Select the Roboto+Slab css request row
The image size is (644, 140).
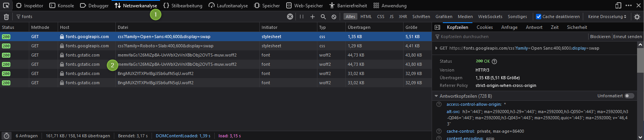[216, 46]
